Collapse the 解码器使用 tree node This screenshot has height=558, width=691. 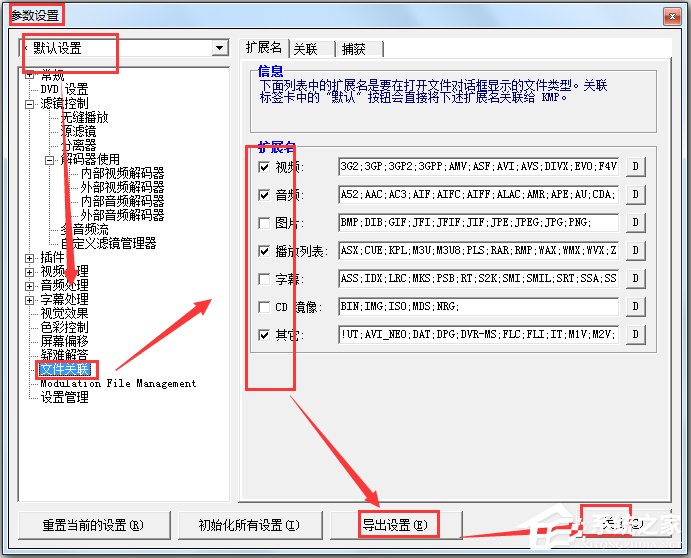(50, 160)
